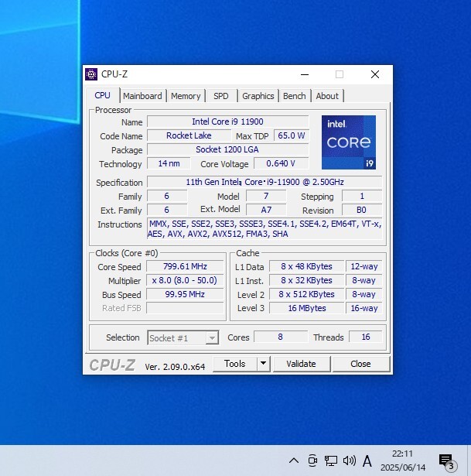
Task: Click the version text 'Ver. 2.09.0.x64'
Action: [x=175, y=367]
